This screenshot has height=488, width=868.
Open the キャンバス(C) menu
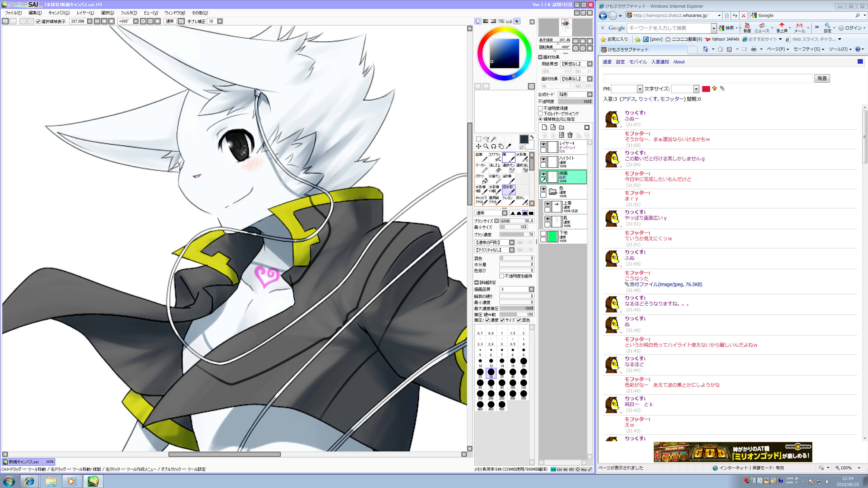[x=59, y=13]
